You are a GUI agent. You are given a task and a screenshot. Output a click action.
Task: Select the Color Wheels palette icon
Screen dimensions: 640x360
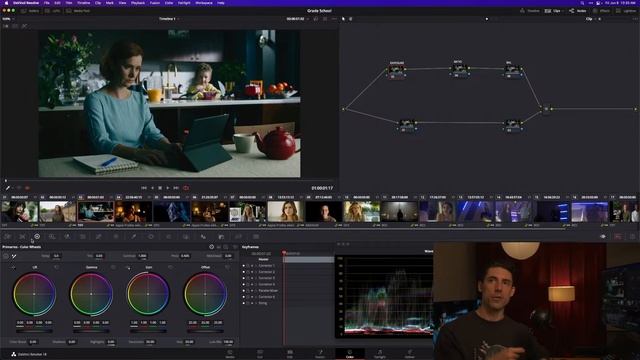click(x=37, y=237)
